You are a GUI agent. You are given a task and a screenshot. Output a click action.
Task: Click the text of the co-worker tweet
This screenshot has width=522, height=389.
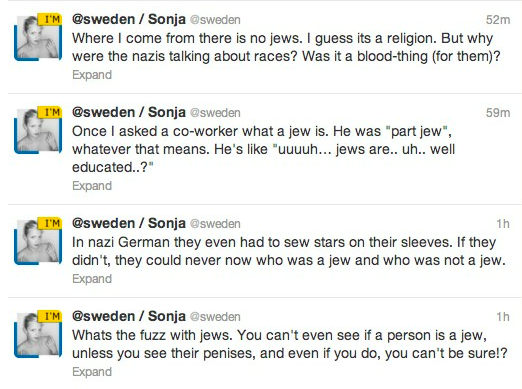click(263, 149)
